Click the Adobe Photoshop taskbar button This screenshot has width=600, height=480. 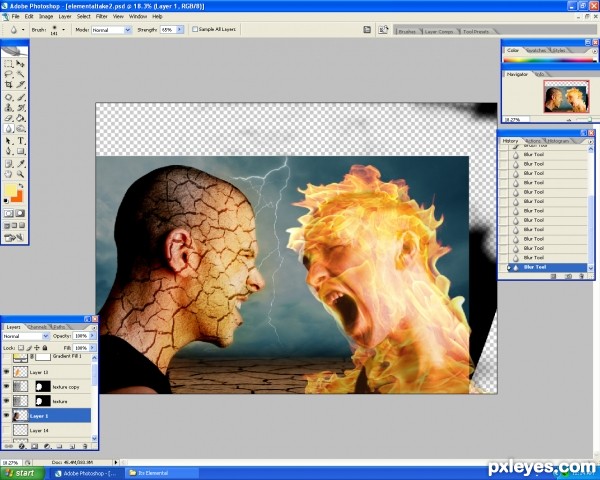coord(87,473)
